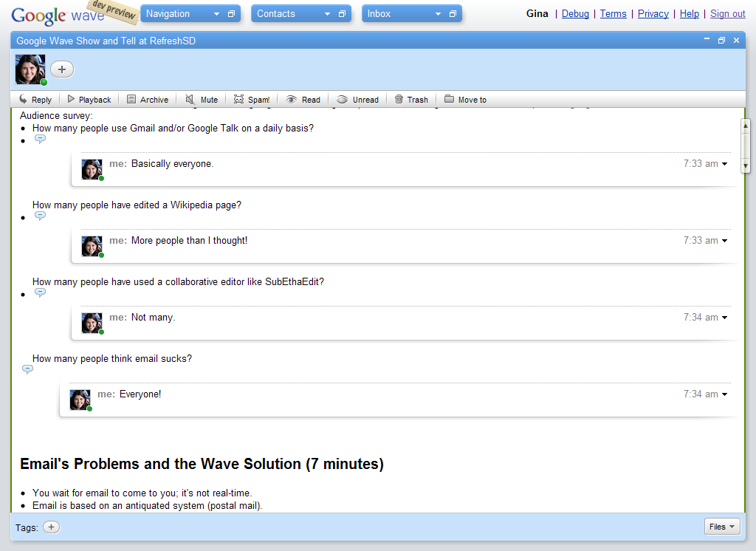Add a tag using the Tags plus button
Viewport: 756px width, 551px height.
pyautogui.click(x=51, y=527)
